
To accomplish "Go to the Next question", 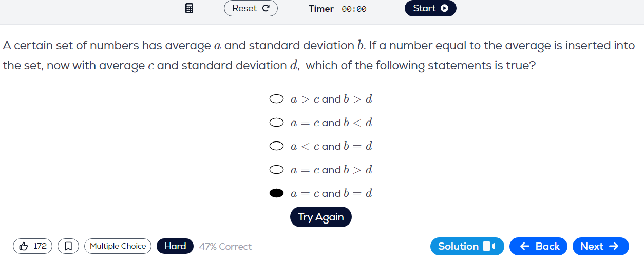I will click(x=600, y=246).
